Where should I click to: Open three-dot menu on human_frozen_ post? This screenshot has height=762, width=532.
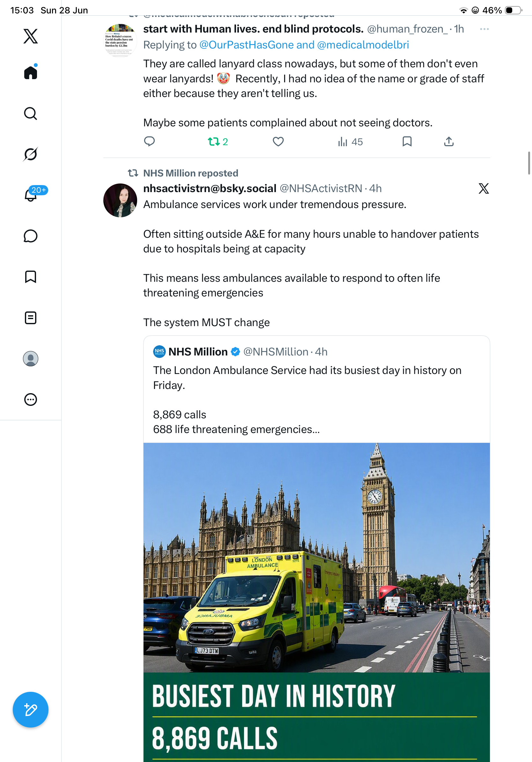(x=484, y=29)
